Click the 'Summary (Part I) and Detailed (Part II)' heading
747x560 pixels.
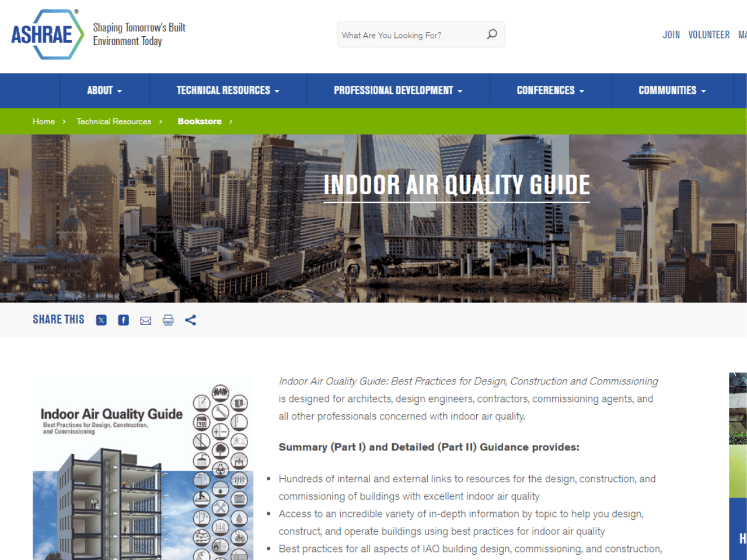coord(429,447)
